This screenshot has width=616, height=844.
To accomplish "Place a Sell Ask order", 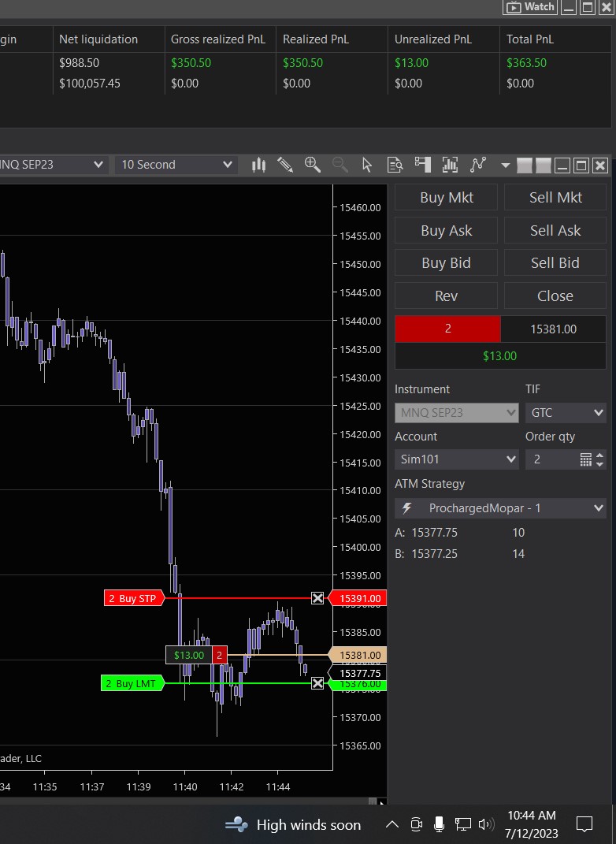I will [555, 230].
